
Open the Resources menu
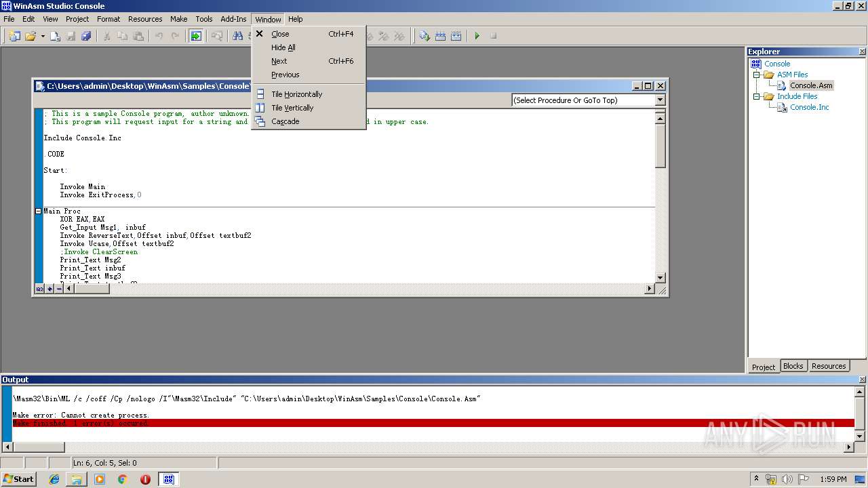click(x=145, y=19)
